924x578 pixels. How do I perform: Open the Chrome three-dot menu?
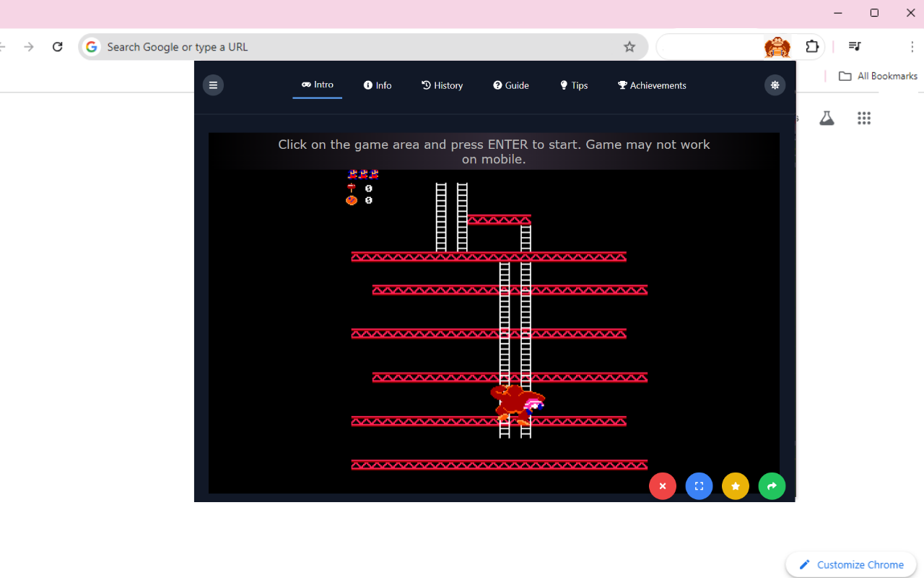click(x=912, y=46)
